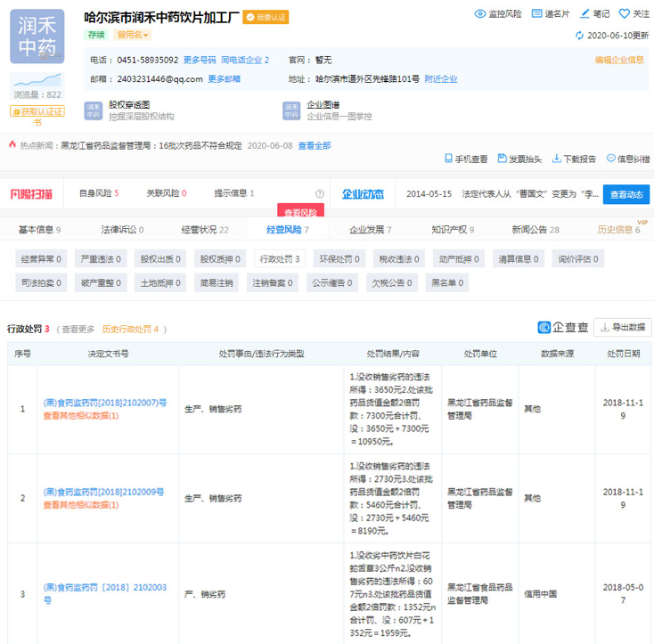Open the 企业图谱 icon
Viewport: 654px width, 644px height.
click(291, 110)
